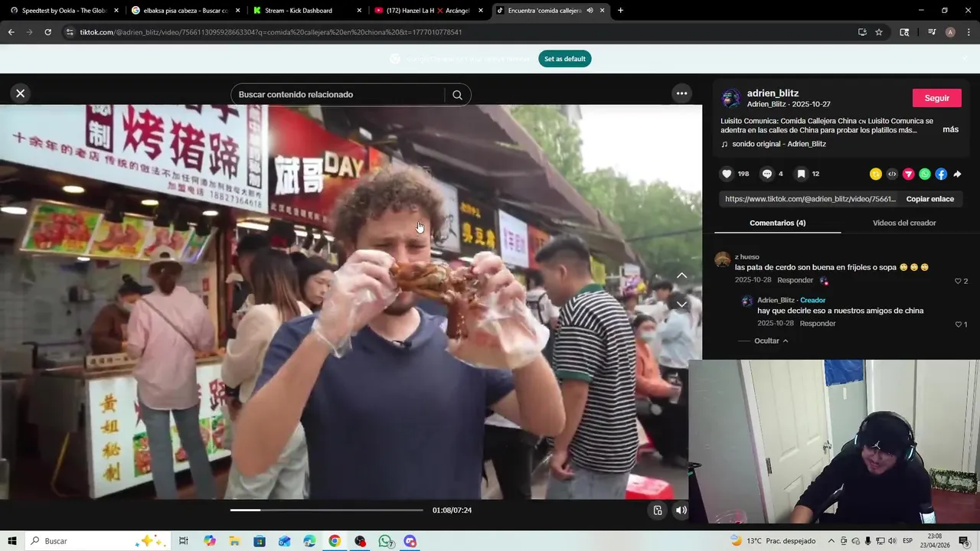Reply to z hueso's comment with Responder

795,280
